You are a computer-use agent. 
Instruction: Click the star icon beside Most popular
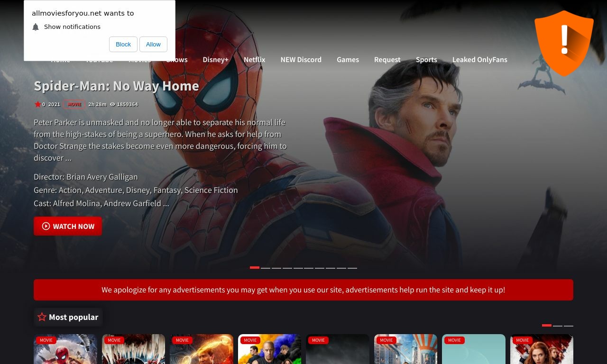coord(42,317)
